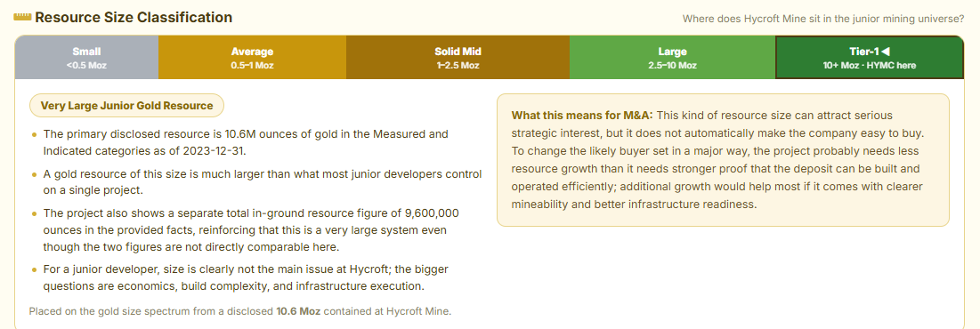Click the bold 10.6 Moz footnote figure
This screenshot has height=329, width=980.
(298, 310)
